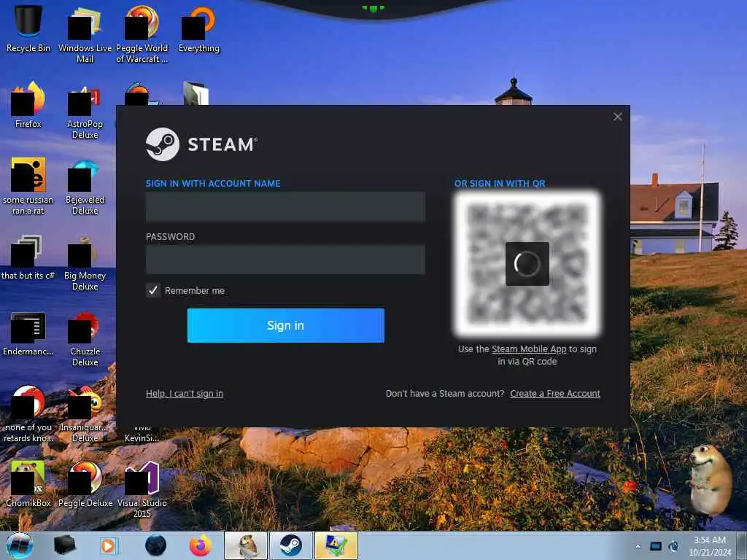Click the PASSWORD field label
Image resolution: width=747 pixels, height=560 pixels.
[170, 237]
